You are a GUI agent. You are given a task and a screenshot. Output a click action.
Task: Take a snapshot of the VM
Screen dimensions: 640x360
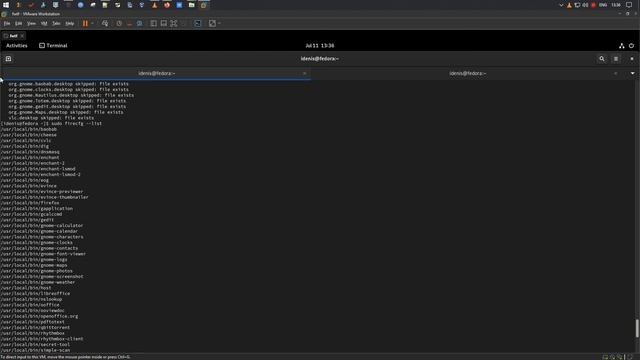click(x=119, y=24)
